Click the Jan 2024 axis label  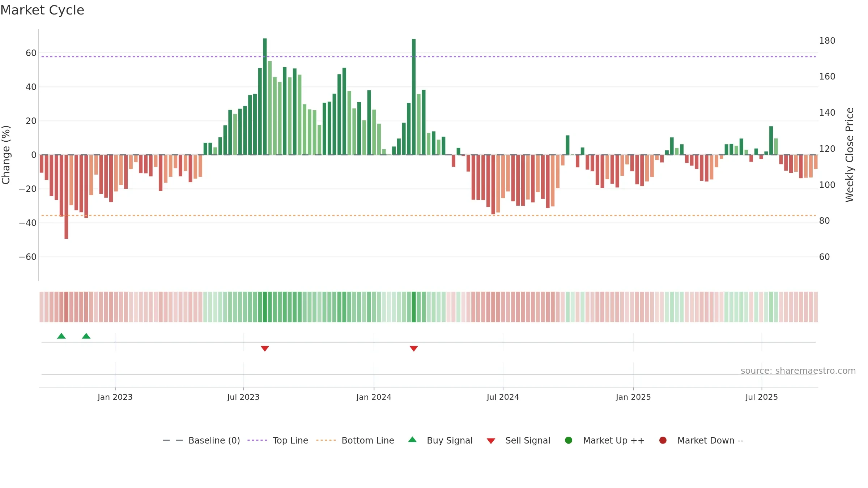374,397
